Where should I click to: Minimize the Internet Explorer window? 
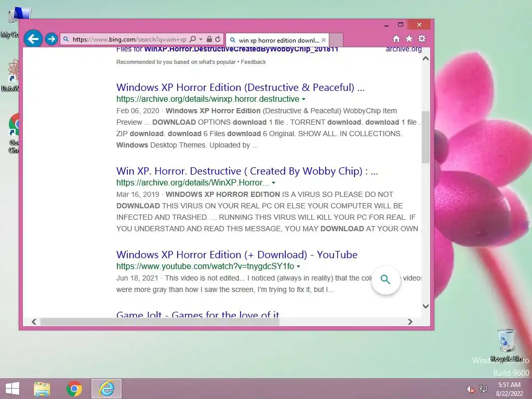click(x=387, y=25)
